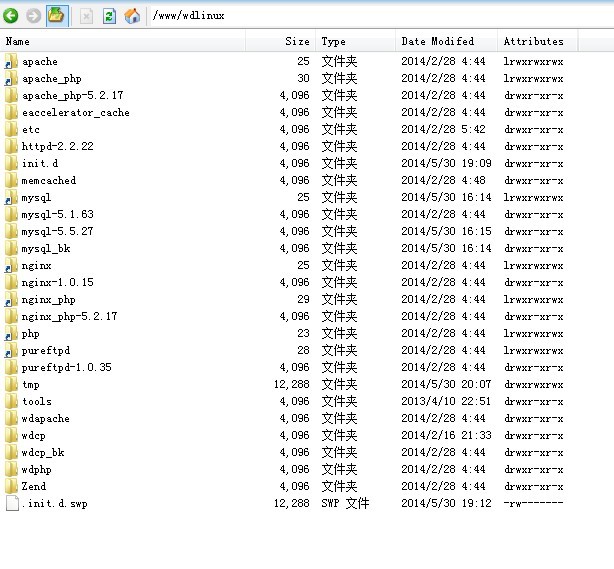The height and width of the screenshot is (569, 614).
Task: Click the drwxrwxrwx attributes of tmp
Action: pyautogui.click(x=534, y=385)
